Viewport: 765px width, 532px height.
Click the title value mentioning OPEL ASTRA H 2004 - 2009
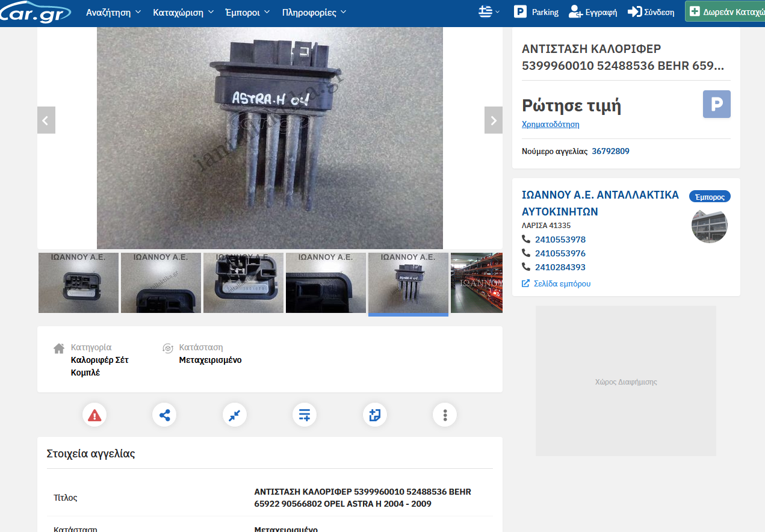point(363,498)
